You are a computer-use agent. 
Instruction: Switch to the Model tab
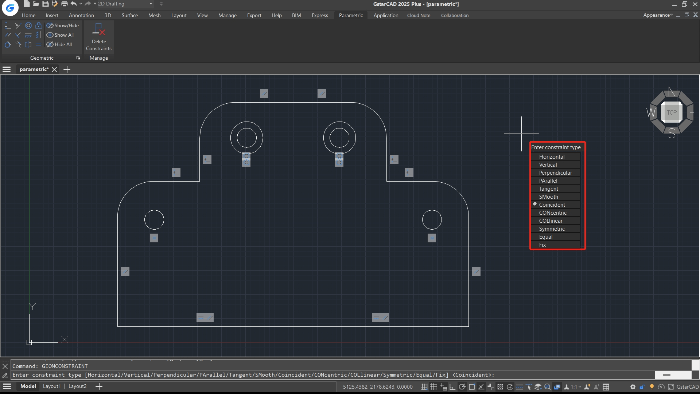pos(28,386)
